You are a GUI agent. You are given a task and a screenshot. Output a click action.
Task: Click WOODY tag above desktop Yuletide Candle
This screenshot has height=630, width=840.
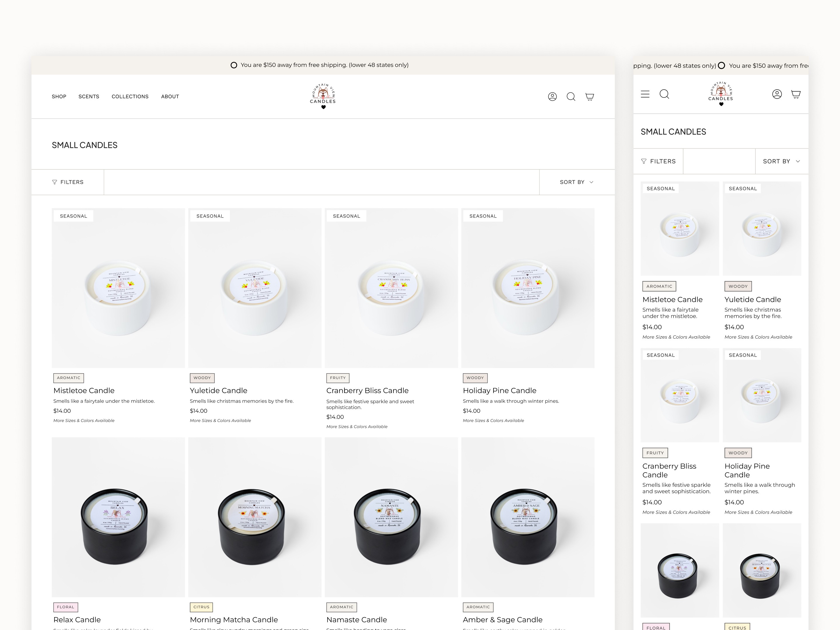click(202, 378)
